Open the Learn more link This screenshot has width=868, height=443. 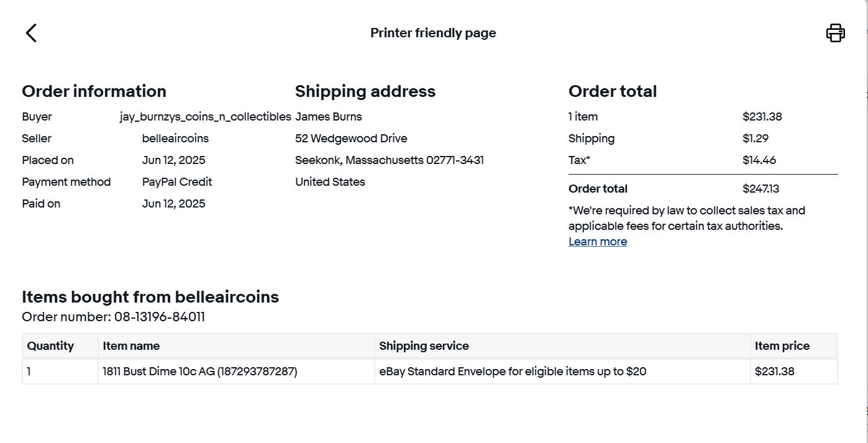tap(597, 242)
